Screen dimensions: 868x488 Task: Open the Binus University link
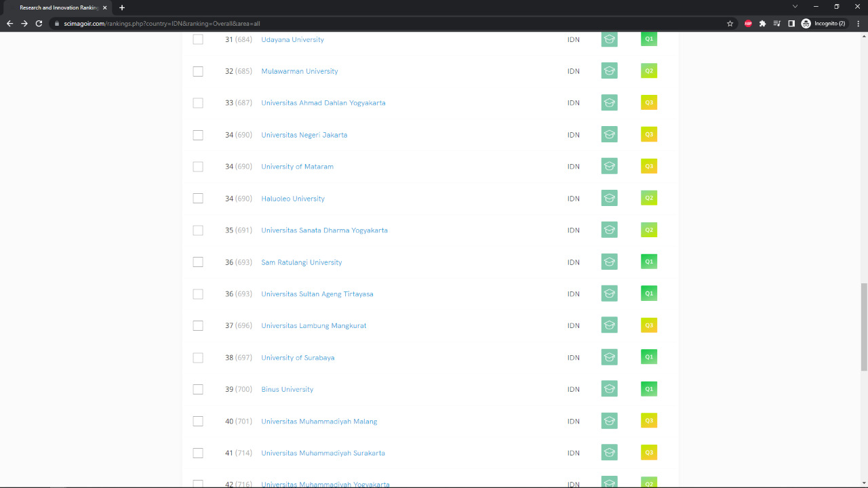point(287,390)
